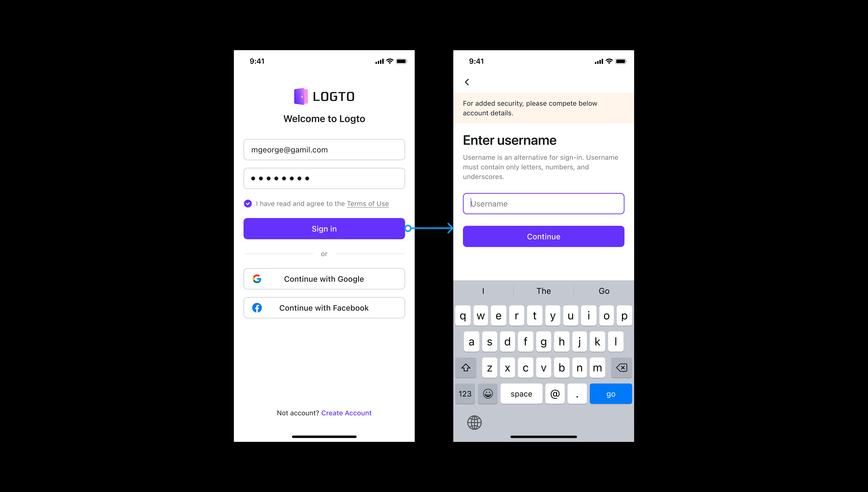The height and width of the screenshot is (492, 868).
Task: Click the Terms of Use hyperlink
Action: (x=368, y=203)
